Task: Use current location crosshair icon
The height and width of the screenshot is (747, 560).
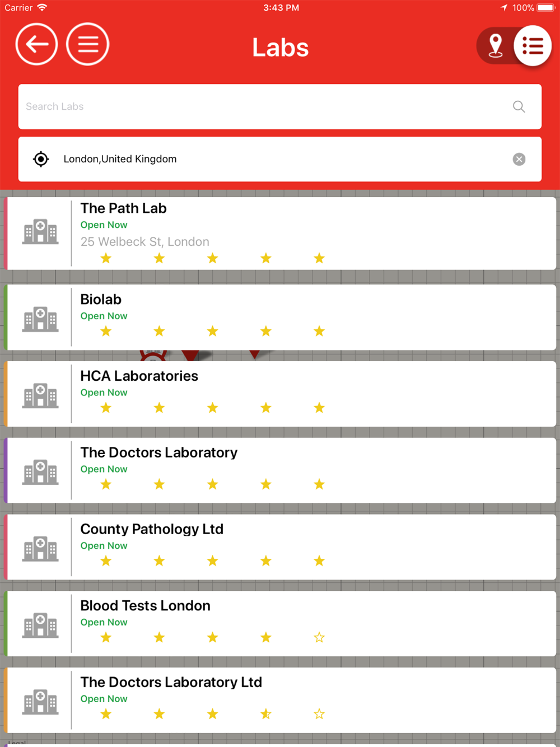Action: tap(41, 159)
